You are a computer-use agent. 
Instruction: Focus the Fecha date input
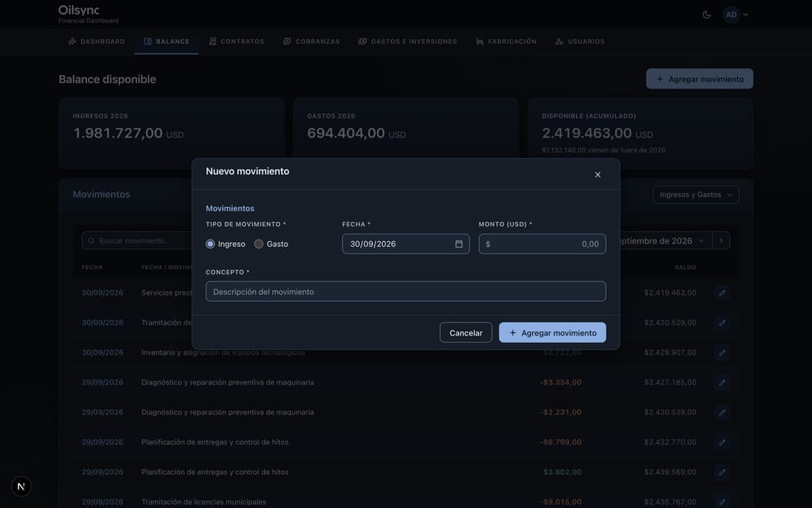click(405, 244)
